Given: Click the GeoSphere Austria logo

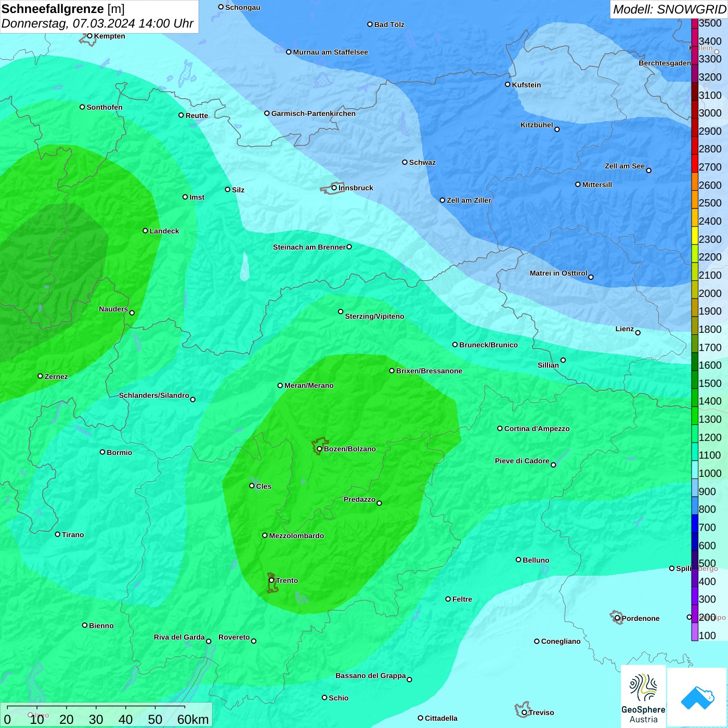Looking at the screenshot, I should point(643,697).
